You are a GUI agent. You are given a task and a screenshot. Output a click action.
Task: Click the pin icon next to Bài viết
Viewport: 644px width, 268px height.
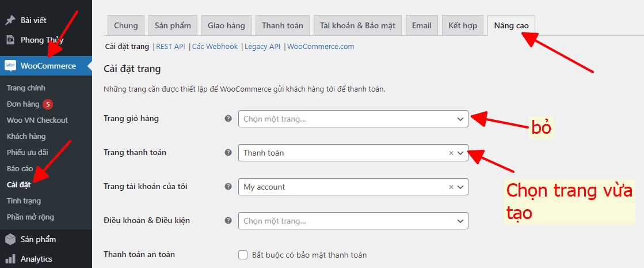point(10,20)
